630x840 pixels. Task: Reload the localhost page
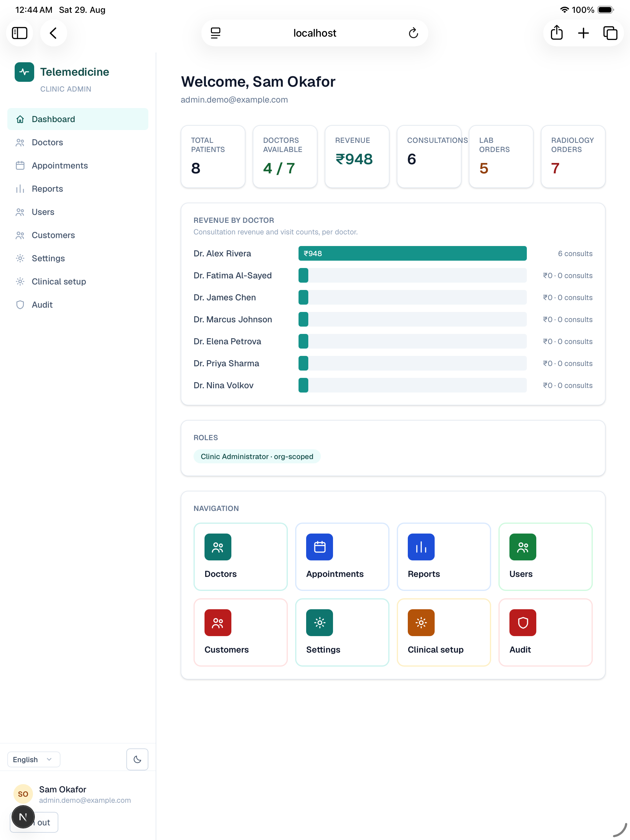(413, 33)
